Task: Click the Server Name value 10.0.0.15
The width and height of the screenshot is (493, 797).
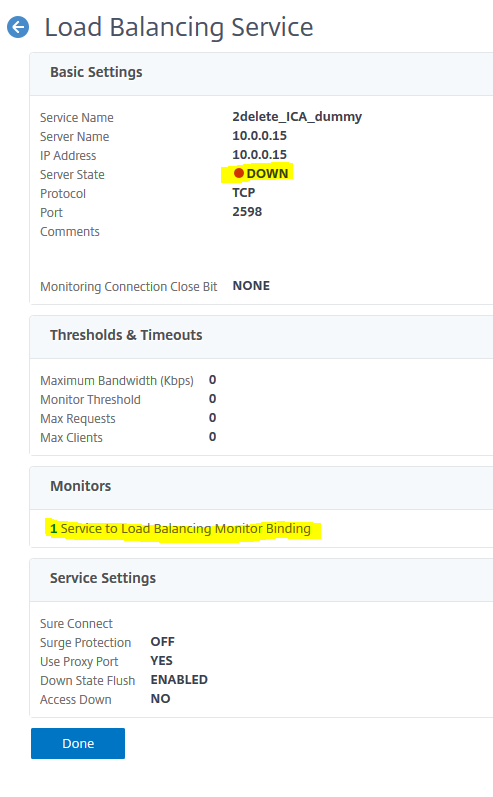Action: (259, 136)
